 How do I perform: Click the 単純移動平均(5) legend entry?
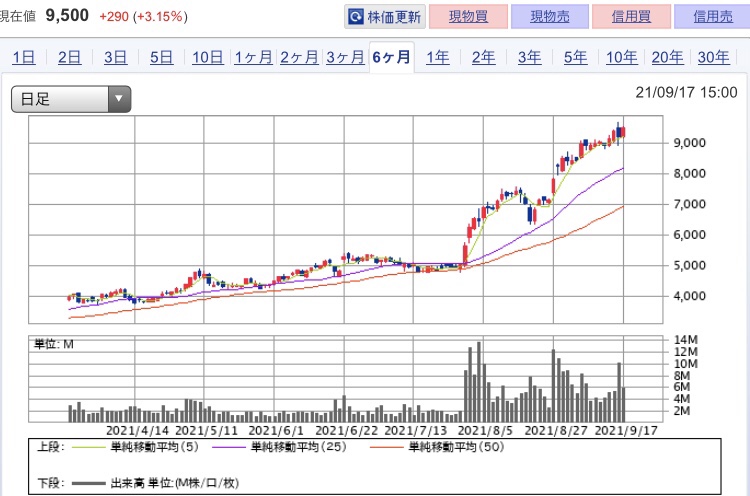(154, 447)
